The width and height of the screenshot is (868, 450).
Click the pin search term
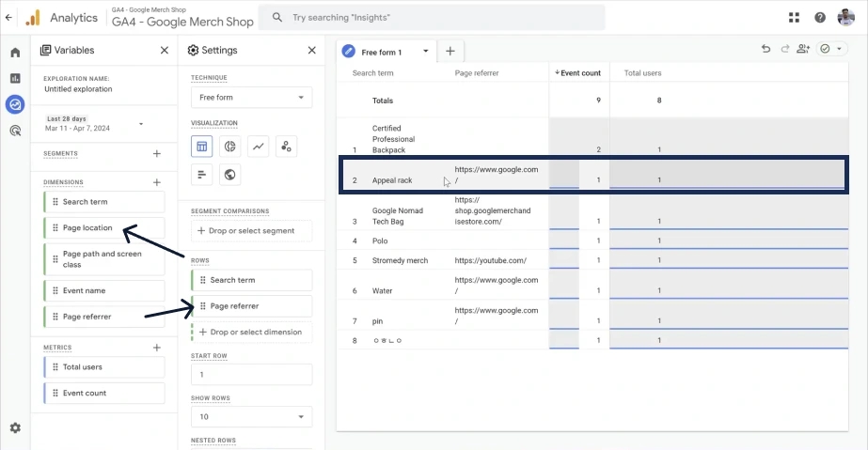377,321
